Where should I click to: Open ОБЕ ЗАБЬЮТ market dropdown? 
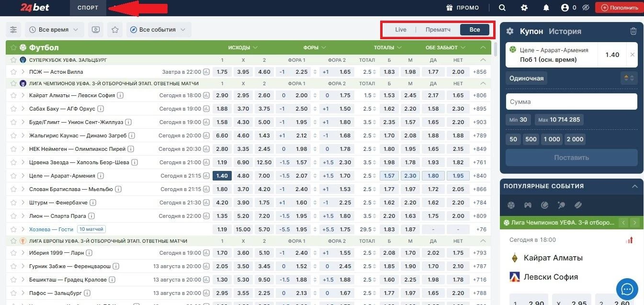tap(445, 47)
